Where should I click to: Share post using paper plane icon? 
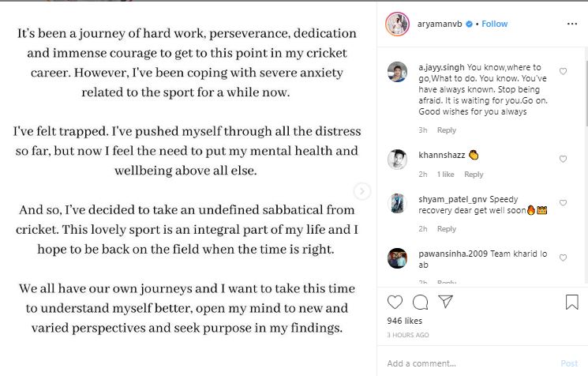445,302
